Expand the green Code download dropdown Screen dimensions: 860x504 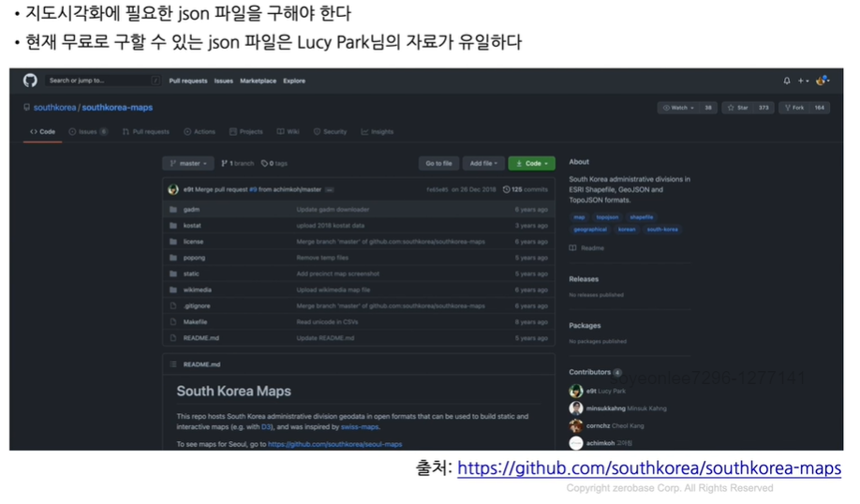[531, 163]
